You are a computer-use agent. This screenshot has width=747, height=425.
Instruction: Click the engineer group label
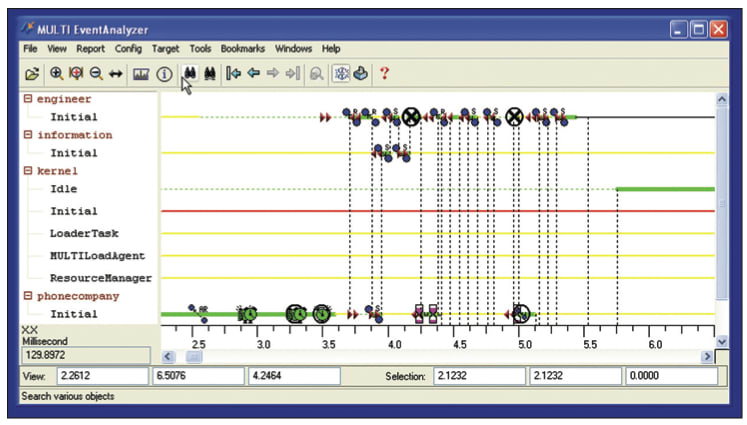point(64,99)
